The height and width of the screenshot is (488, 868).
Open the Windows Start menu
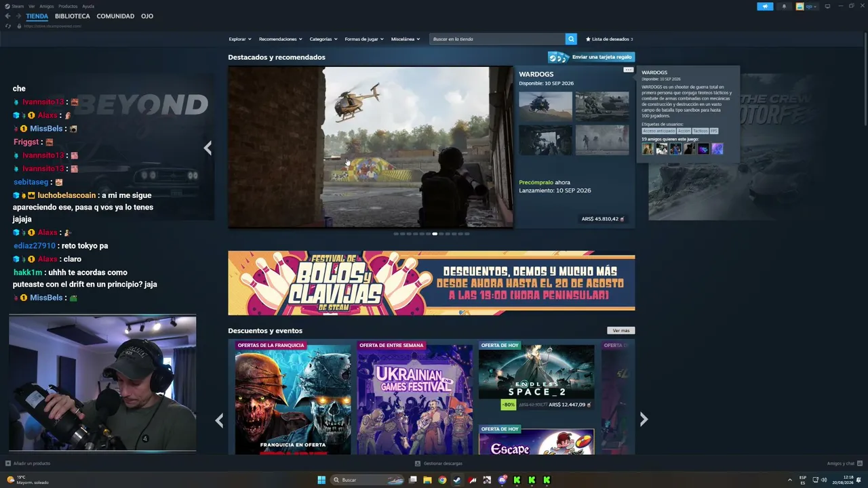pyautogui.click(x=321, y=480)
